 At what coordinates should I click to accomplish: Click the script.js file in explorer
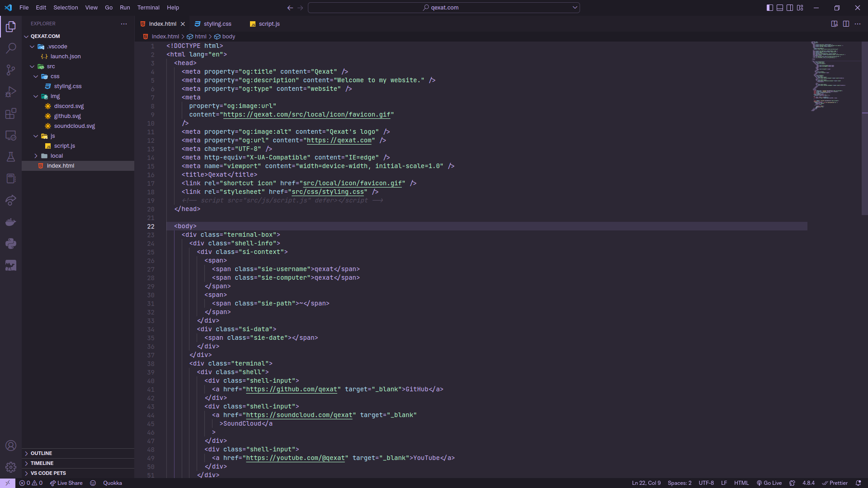64,146
